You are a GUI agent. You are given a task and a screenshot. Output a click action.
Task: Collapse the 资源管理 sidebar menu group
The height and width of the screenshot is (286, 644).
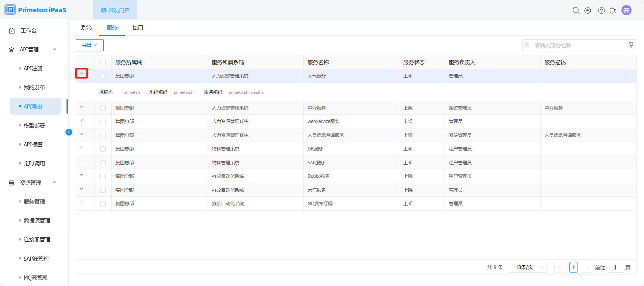point(55,183)
